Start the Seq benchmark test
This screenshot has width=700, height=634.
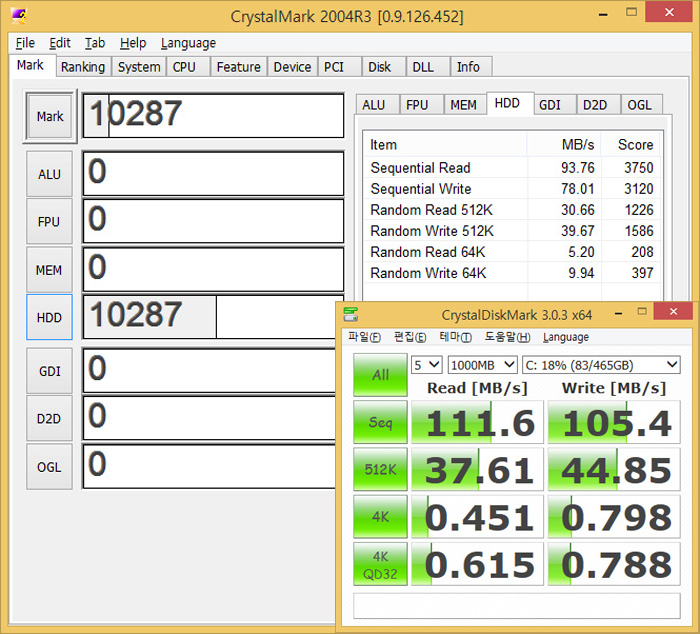click(380, 422)
